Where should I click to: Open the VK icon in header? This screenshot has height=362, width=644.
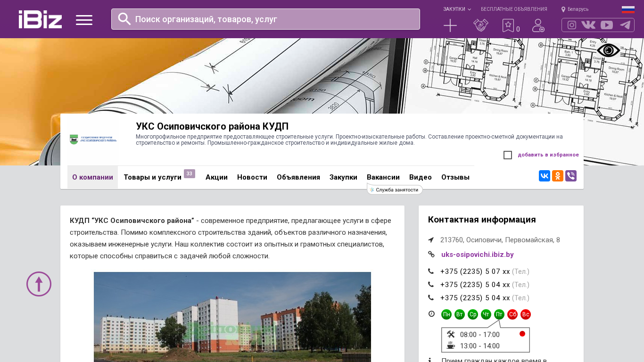point(588,25)
